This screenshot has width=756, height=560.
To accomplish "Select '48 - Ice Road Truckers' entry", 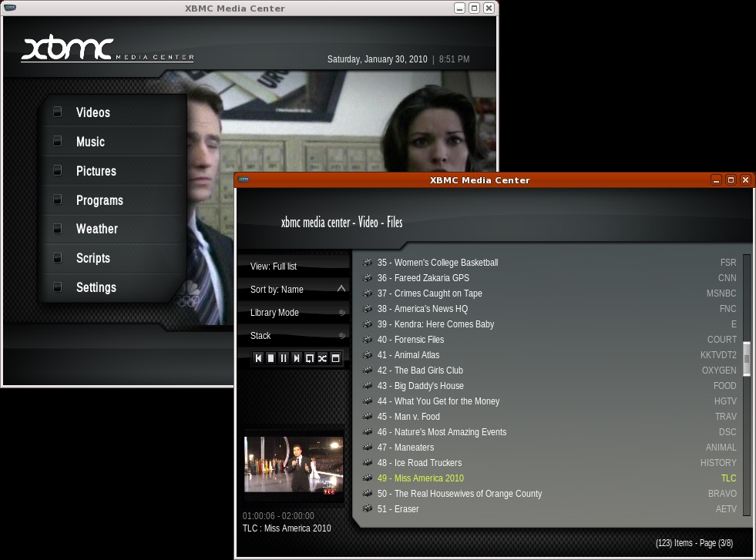I will pyautogui.click(x=549, y=463).
